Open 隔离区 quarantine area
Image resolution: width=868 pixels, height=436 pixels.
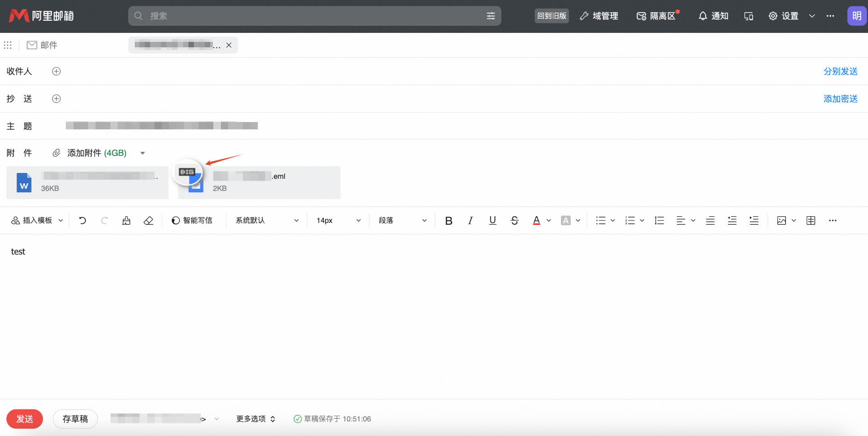[656, 16]
